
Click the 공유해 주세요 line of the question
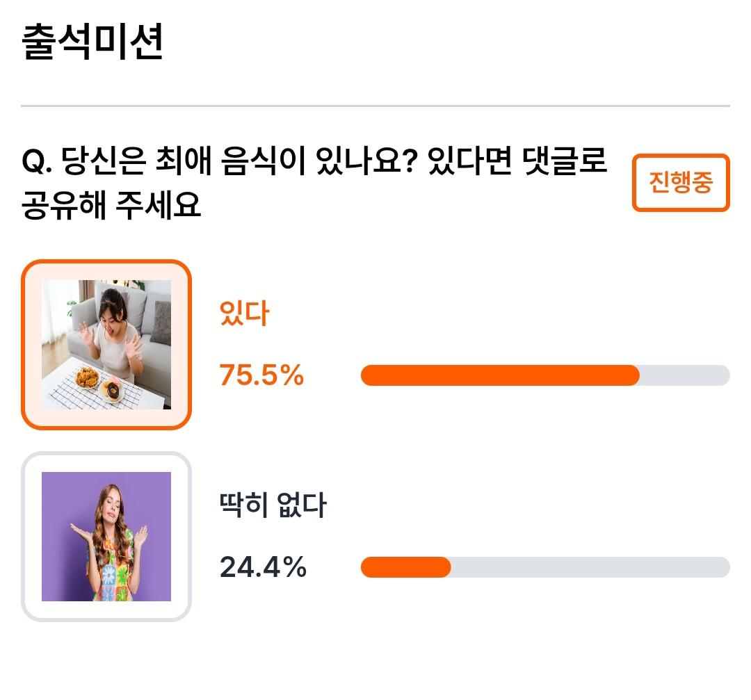pos(111,205)
